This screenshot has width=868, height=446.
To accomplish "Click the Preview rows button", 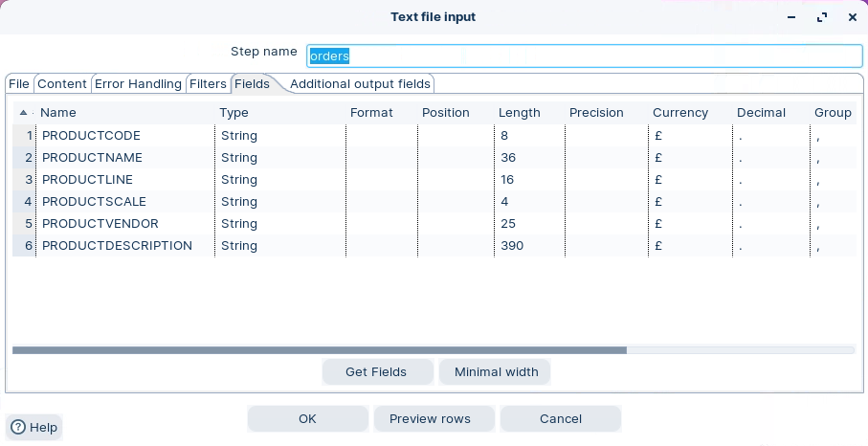I will 430,419.
